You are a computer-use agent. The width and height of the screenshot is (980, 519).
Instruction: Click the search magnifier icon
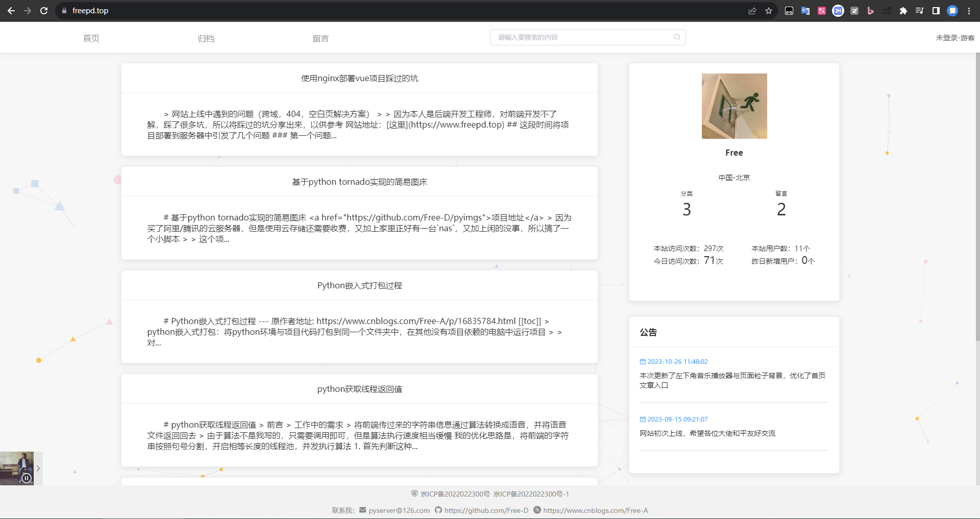coord(677,37)
